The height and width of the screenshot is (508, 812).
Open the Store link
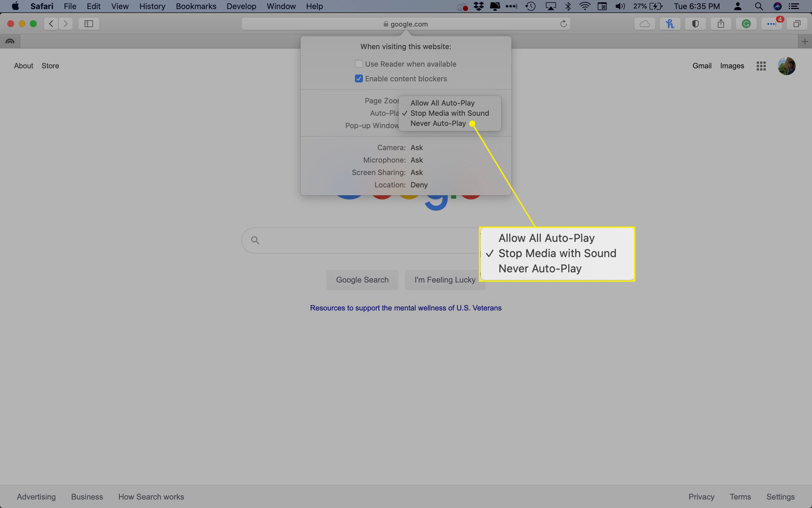coord(50,66)
